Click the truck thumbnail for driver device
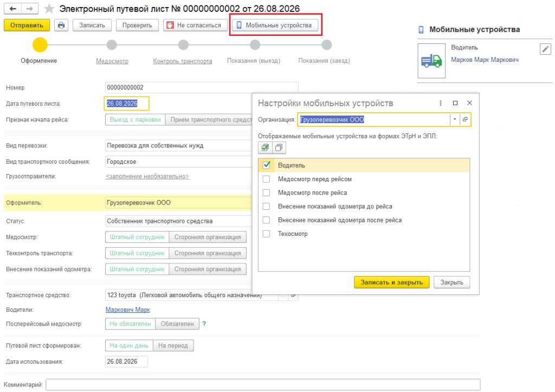555x392 pixels. coord(431,61)
